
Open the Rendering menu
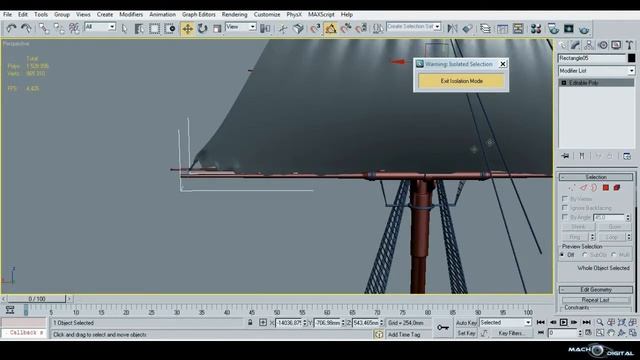click(235, 14)
